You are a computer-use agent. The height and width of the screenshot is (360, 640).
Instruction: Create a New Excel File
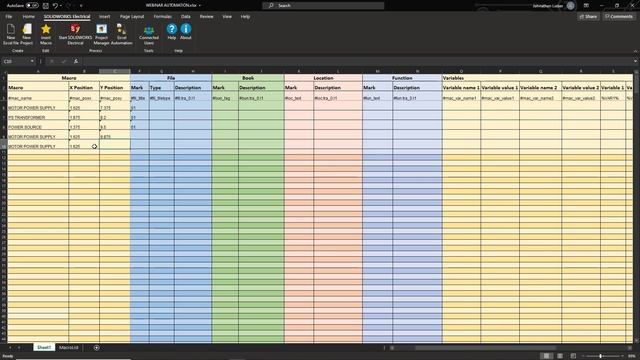pos(11,34)
